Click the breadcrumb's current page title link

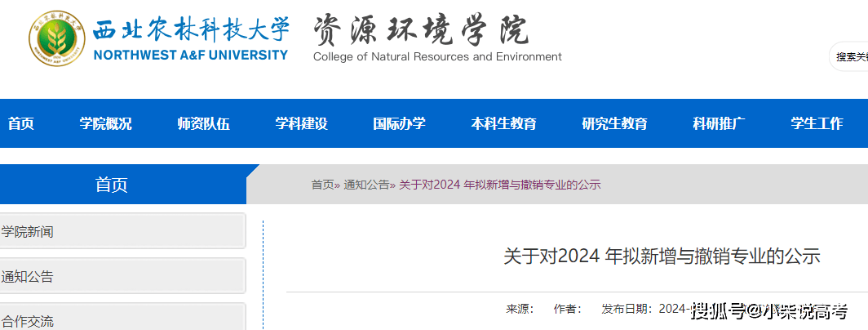click(499, 185)
